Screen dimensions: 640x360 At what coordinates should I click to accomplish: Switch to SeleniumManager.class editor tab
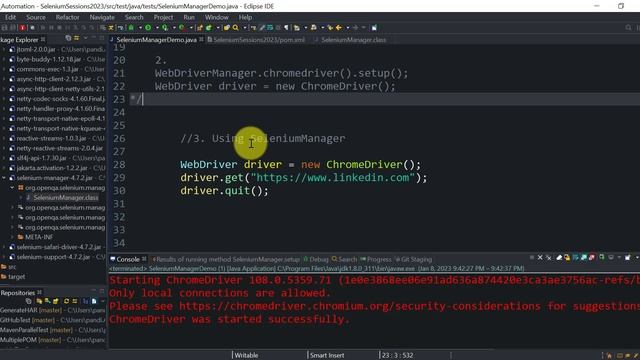coord(350,40)
